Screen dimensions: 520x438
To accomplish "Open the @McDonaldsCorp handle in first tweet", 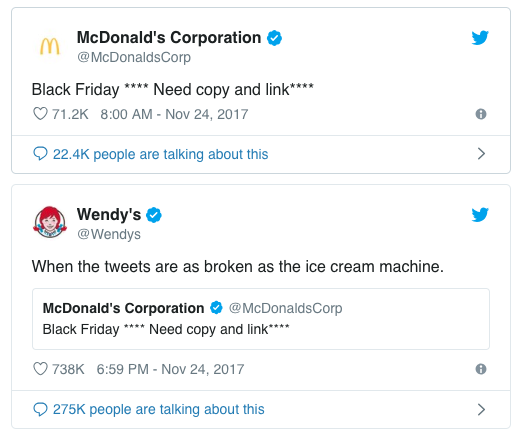I will click(134, 57).
